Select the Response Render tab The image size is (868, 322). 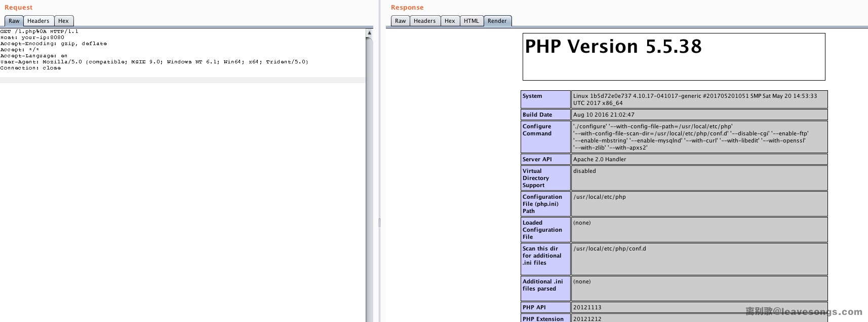pyautogui.click(x=497, y=21)
